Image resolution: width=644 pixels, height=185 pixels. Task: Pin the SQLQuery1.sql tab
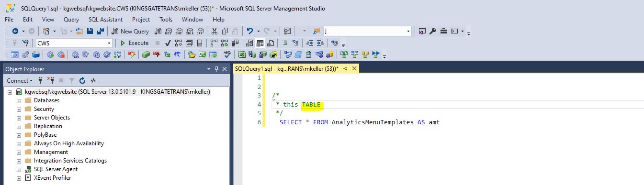(345, 69)
